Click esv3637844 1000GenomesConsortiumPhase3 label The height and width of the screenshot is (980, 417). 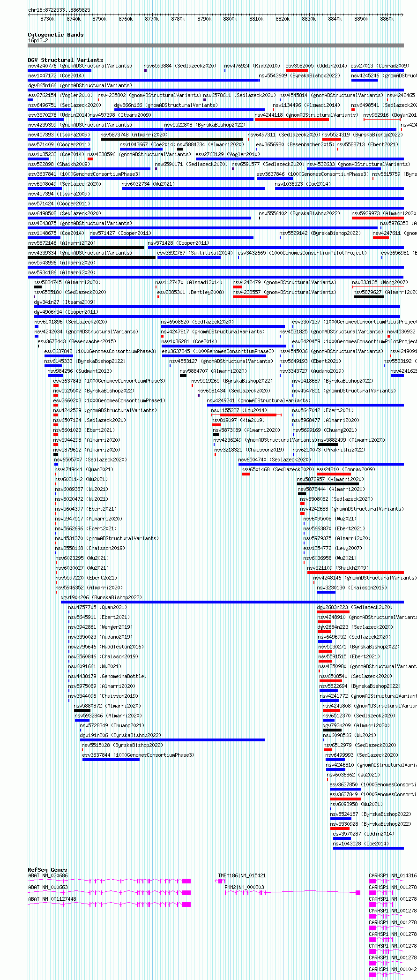click(139, 755)
